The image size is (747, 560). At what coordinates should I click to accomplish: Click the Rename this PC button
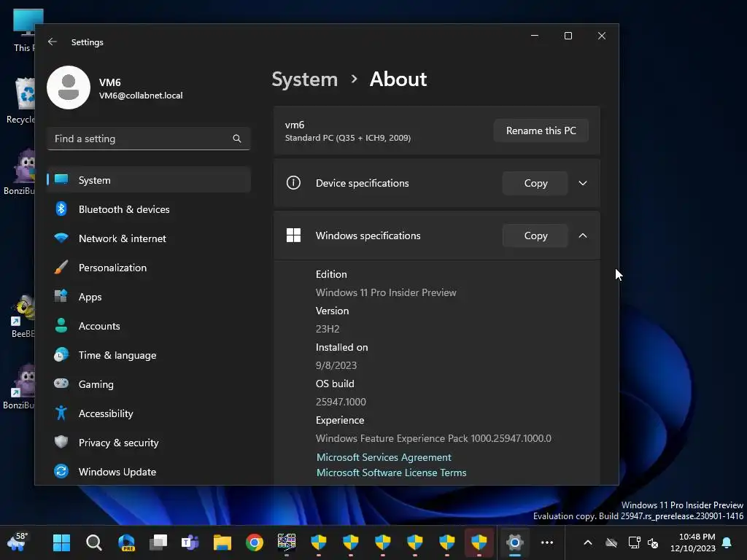click(x=541, y=131)
